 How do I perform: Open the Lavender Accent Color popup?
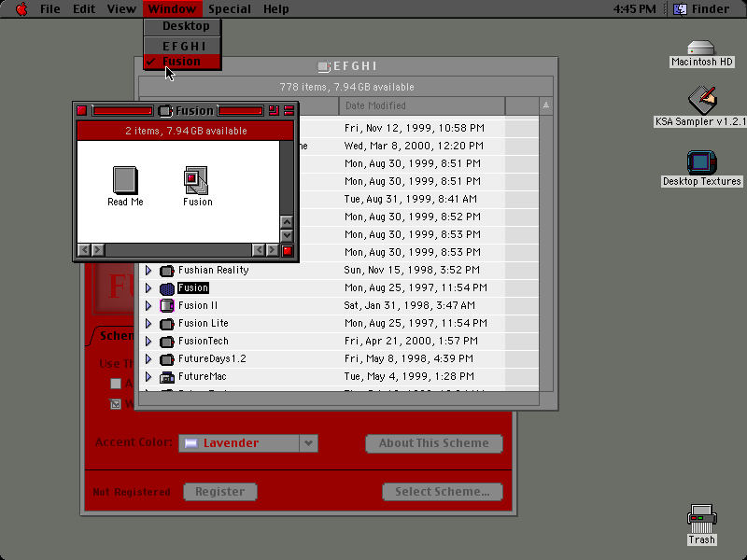tap(247, 443)
